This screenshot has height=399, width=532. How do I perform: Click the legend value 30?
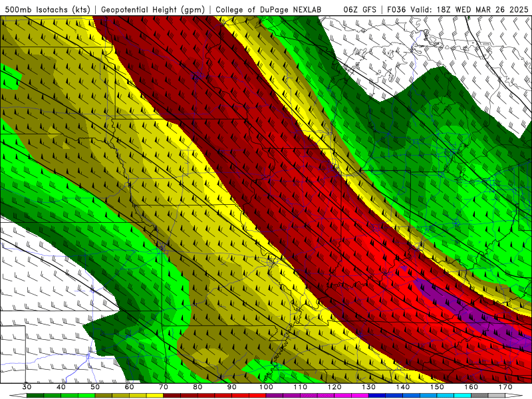tap(27, 387)
